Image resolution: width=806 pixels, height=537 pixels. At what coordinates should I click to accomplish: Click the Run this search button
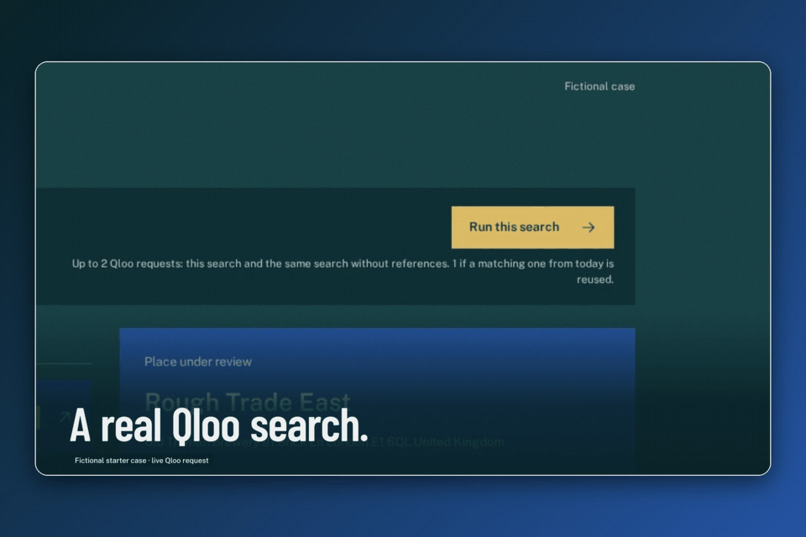(x=533, y=227)
